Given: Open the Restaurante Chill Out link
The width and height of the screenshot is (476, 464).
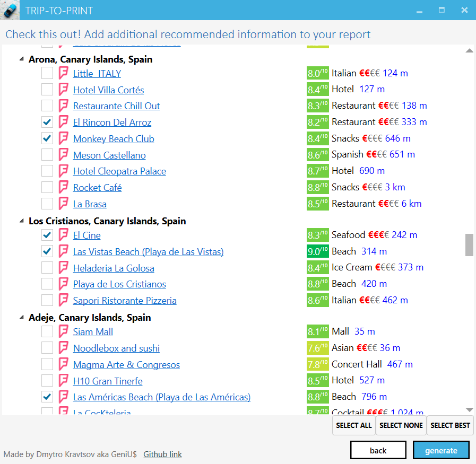Looking at the screenshot, I should [116, 106].
